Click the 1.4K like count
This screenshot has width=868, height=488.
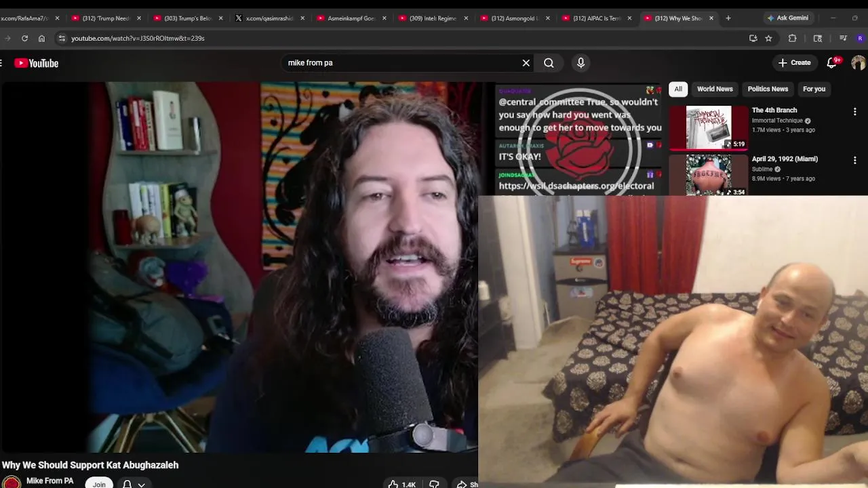coord(408,485)
